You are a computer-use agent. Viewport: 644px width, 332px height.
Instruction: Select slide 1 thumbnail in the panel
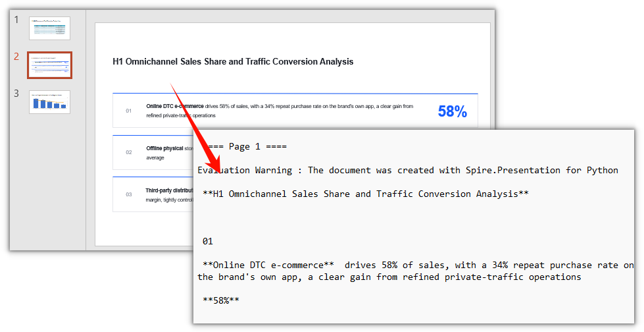[x=50, y=28]
